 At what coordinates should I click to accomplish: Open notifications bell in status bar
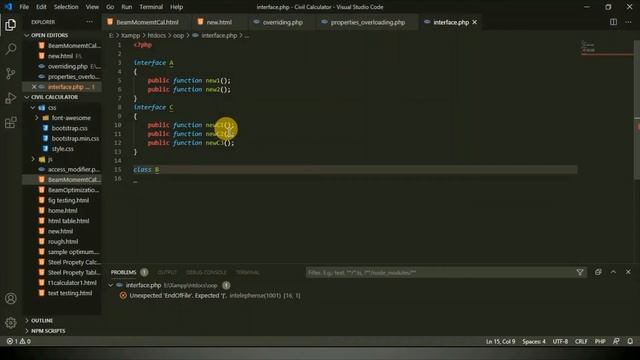tap(630, 341)
